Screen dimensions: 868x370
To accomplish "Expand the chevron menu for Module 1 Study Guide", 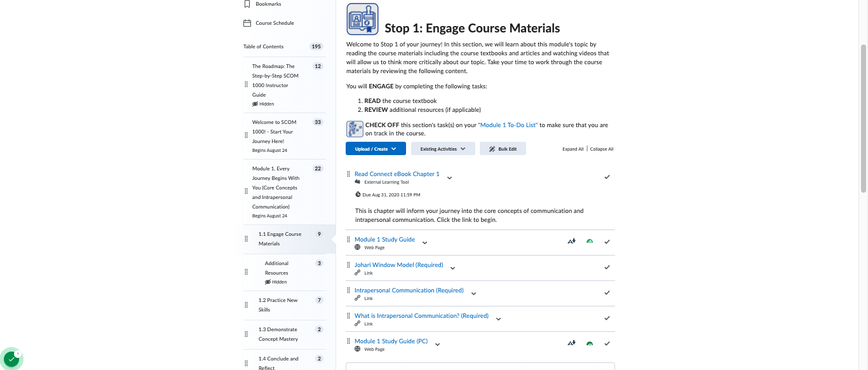I will pos(424,242).
